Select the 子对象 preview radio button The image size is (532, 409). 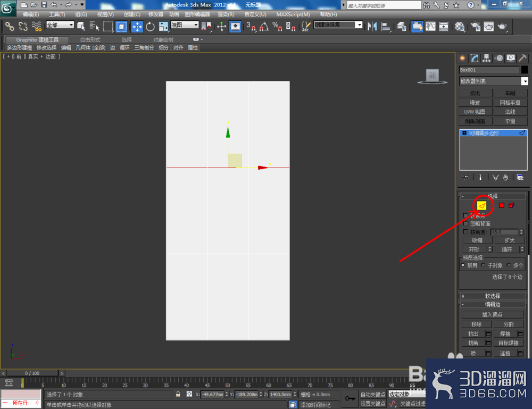point(483,265)
